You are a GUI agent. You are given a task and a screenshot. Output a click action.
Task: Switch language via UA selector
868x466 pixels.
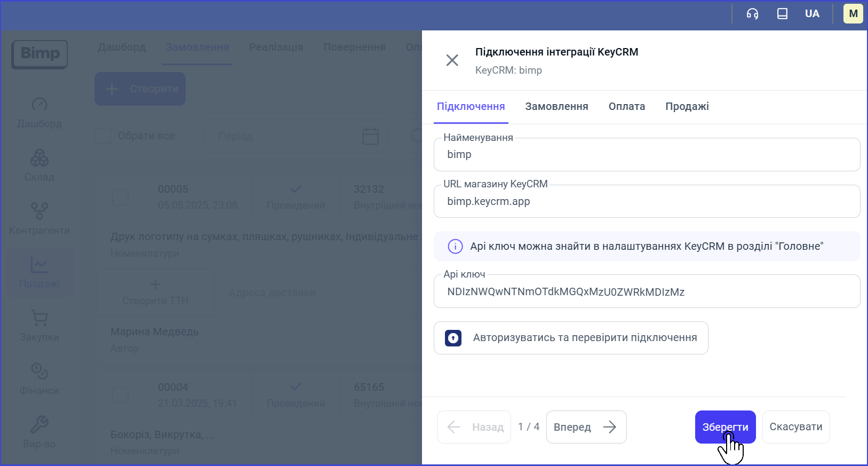[812, 14]
